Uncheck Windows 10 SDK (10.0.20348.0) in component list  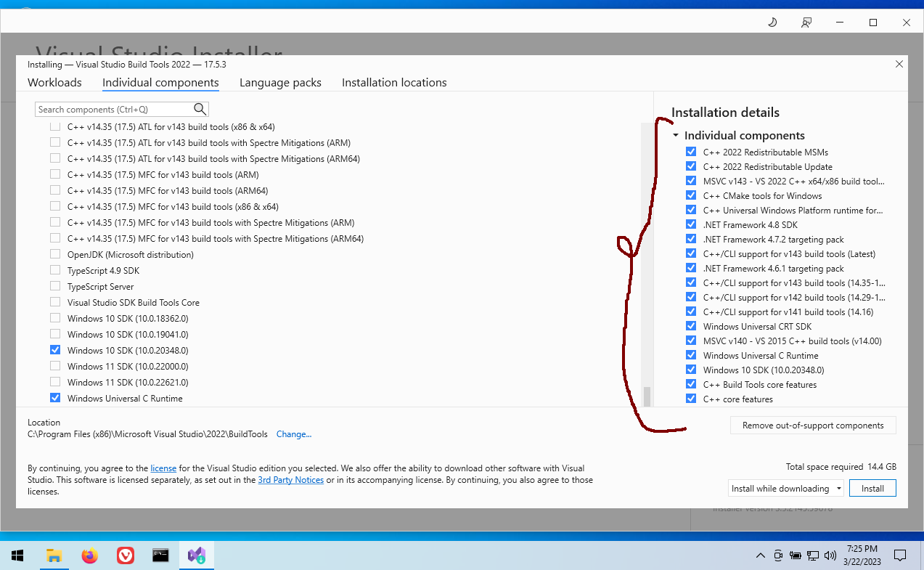click(55, 351)
